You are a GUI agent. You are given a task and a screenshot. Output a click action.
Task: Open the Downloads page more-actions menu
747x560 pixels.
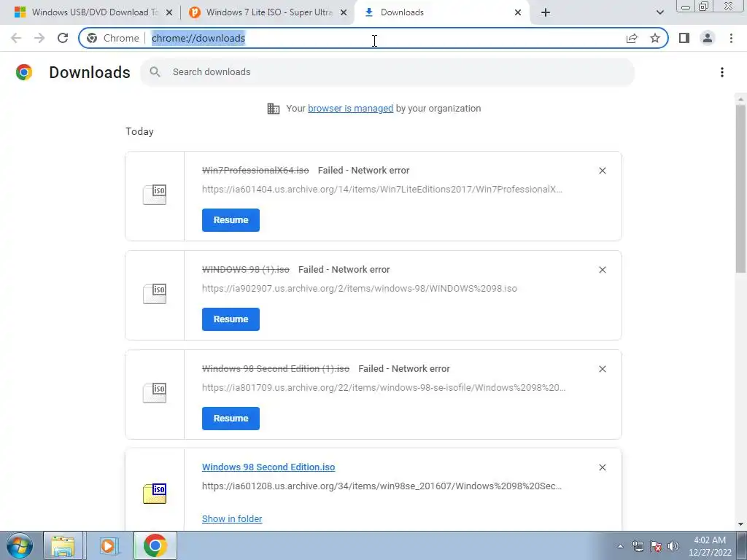click(x=722, y=72)
